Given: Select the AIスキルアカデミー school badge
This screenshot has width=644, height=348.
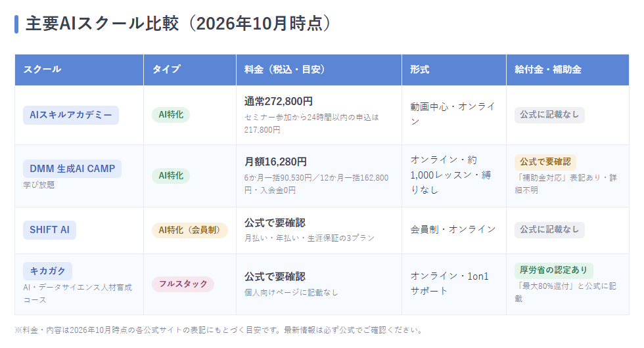Looking at the screenshot, I should 71,115.
